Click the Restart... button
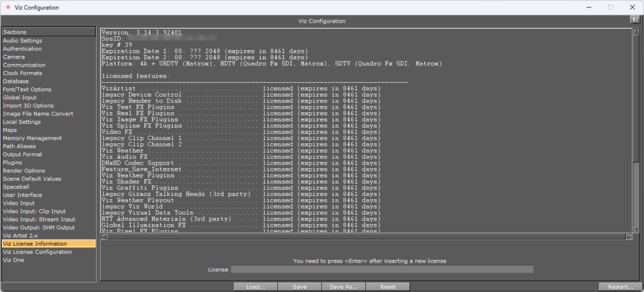 620,287
